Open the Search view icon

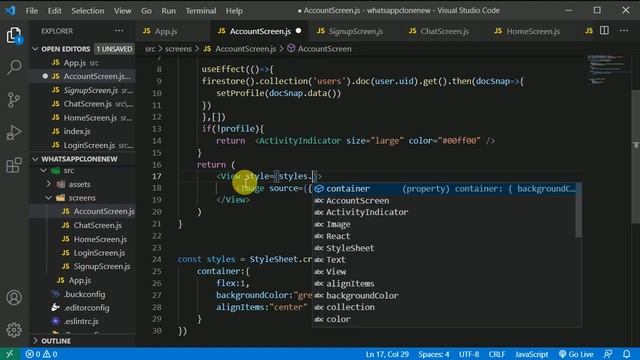pyautogui.click(x=14, y=67)
